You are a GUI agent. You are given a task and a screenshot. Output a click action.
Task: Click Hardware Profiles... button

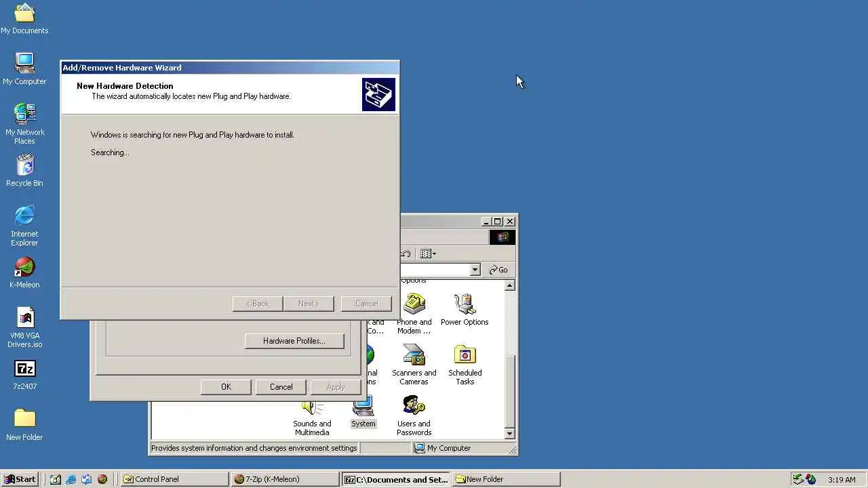[294, 341]
